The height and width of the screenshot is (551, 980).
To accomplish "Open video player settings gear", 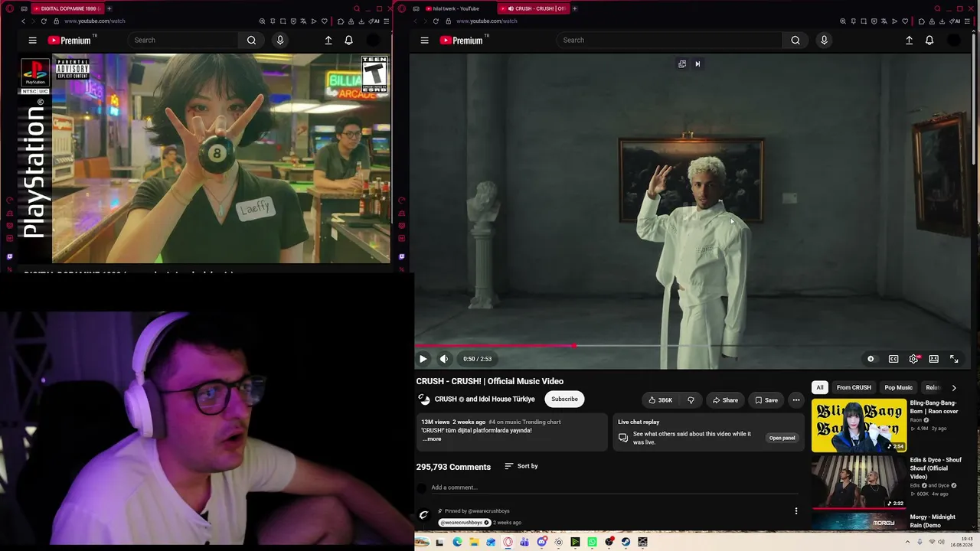I will [x=913, y=359].
